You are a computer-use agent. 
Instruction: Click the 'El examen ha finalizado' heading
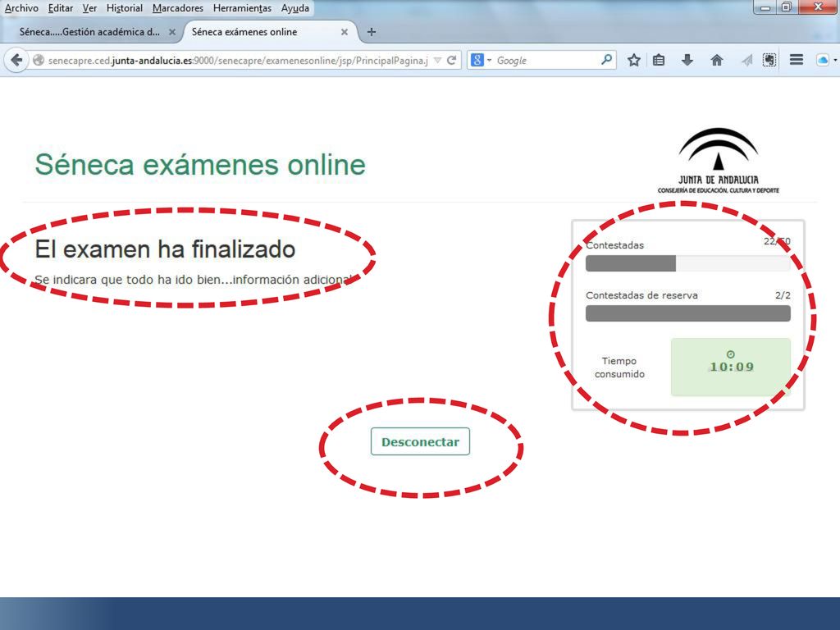click(x=165, y=249)
